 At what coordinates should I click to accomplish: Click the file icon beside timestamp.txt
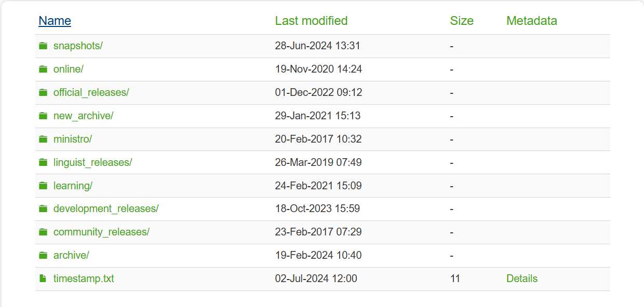(x=43, y=279)
